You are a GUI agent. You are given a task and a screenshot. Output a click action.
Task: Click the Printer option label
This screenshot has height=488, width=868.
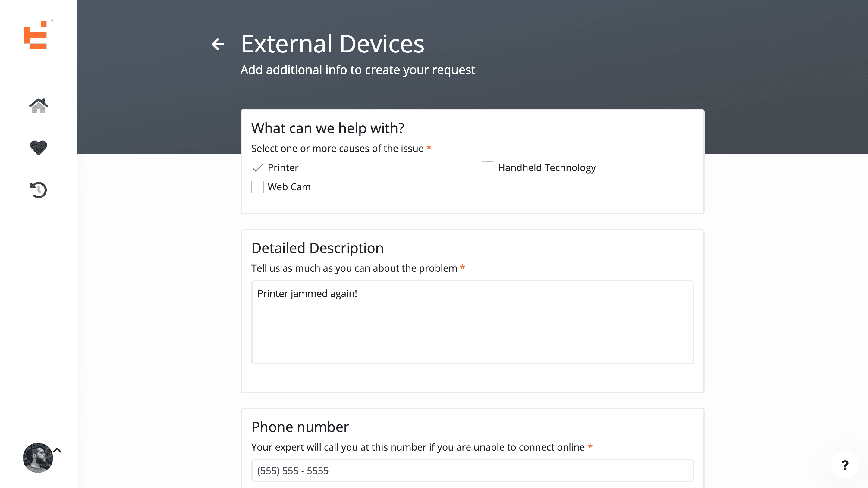tap(283, 168)
